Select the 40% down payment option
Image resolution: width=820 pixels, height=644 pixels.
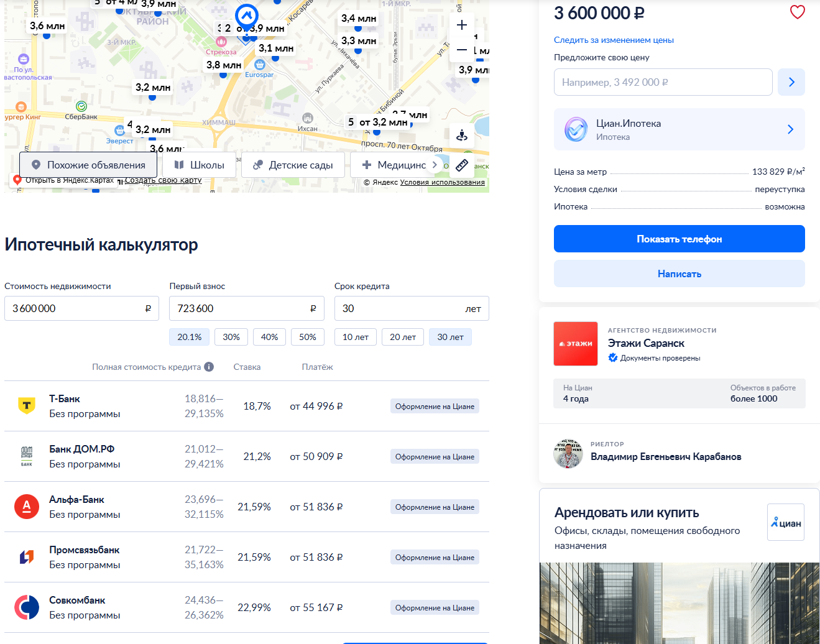[x=270, y=337]
